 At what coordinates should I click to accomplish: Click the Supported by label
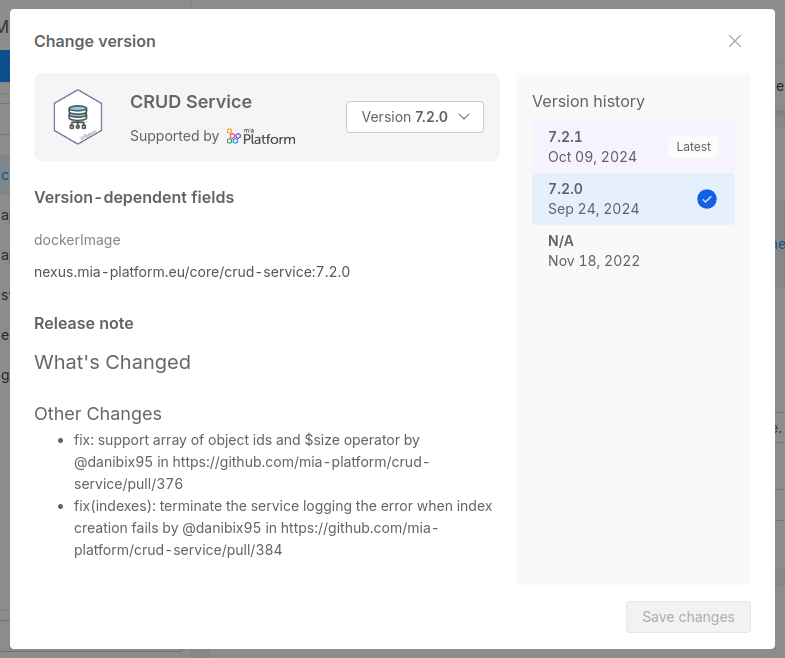pos(174,136)
